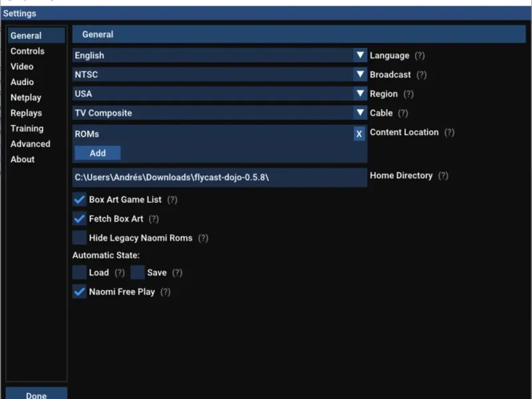Click the Add content location button

coord(98,153)
